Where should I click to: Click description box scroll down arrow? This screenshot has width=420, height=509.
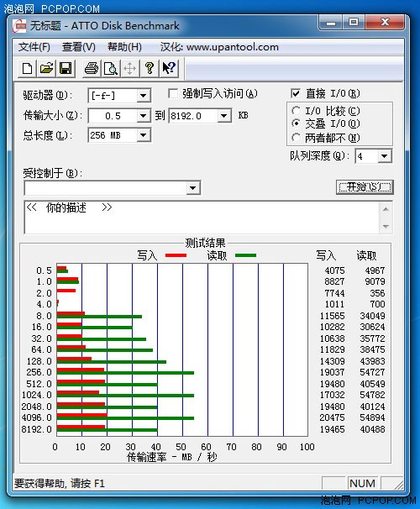(x=386, y=226)
